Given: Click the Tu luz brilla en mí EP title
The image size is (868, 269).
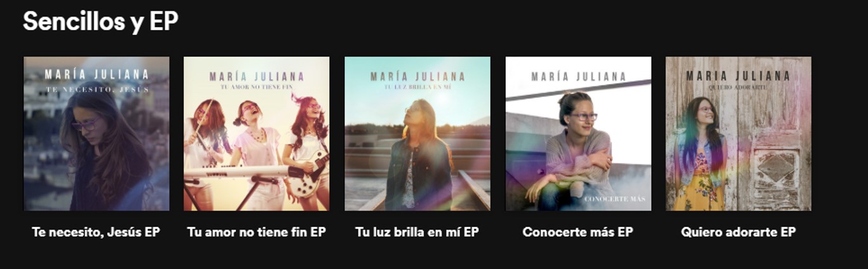Looking at the screenshot, I should (417, 232).
